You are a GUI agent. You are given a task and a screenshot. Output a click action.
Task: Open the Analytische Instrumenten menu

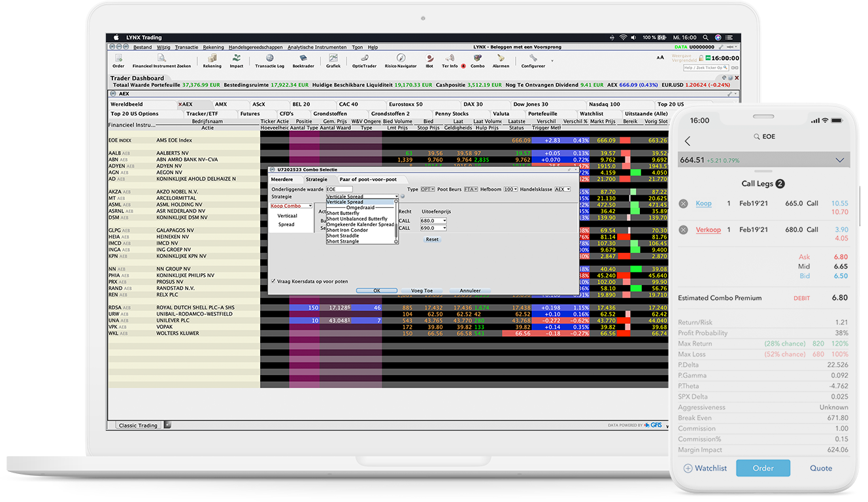317,47
